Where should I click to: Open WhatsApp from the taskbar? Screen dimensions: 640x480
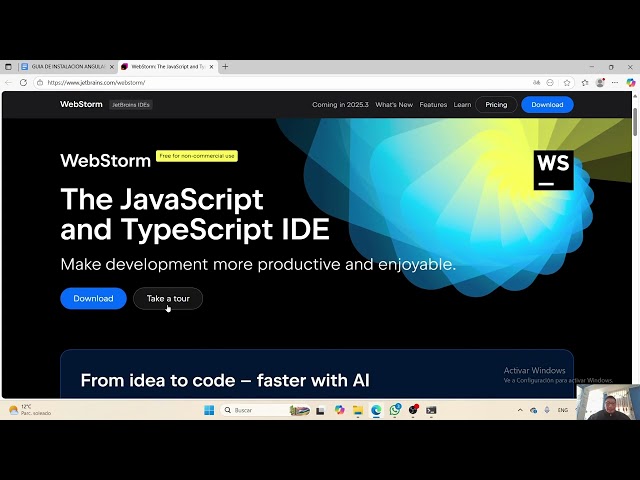coord(395,410)
